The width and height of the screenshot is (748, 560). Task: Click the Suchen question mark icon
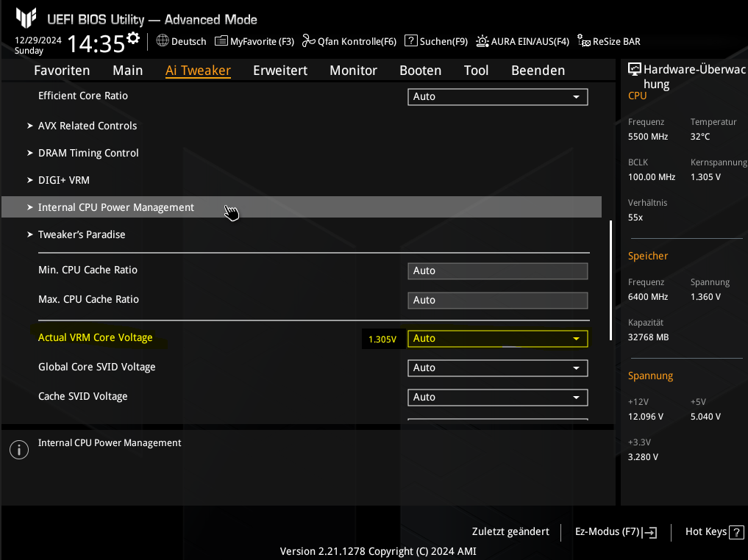[410, 40]
